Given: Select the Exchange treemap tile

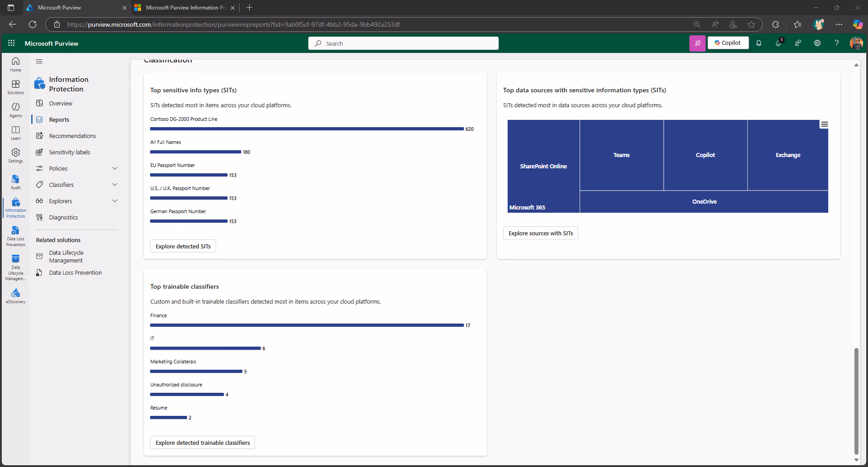Looking at the screenshot, I should (788, 155).
